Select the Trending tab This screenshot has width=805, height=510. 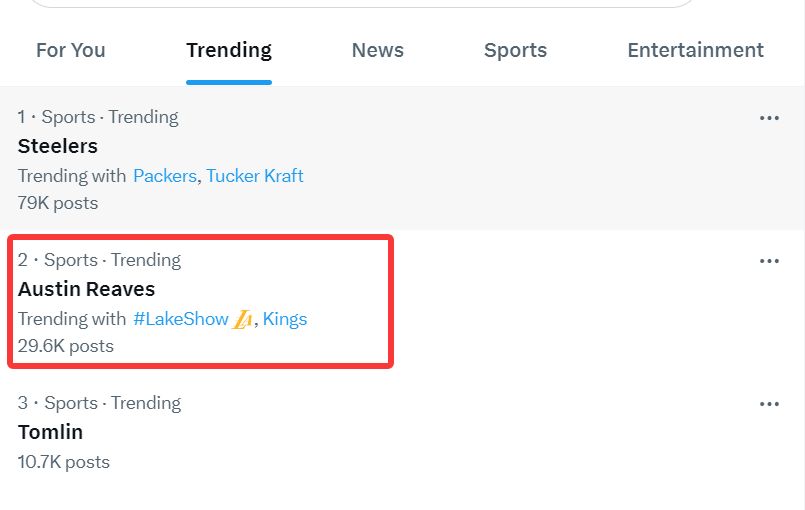(x=228, y=50)
